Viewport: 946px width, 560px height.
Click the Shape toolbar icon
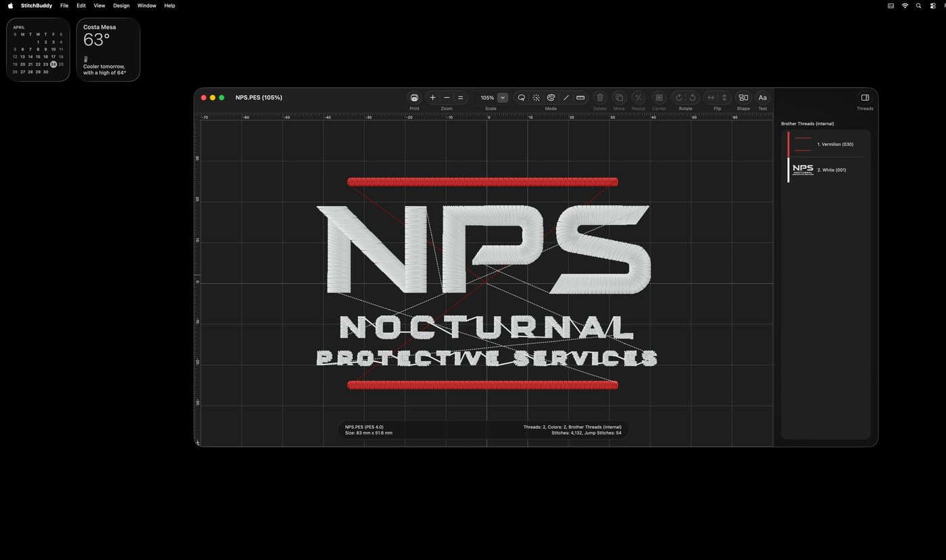(x=743, y=98)
